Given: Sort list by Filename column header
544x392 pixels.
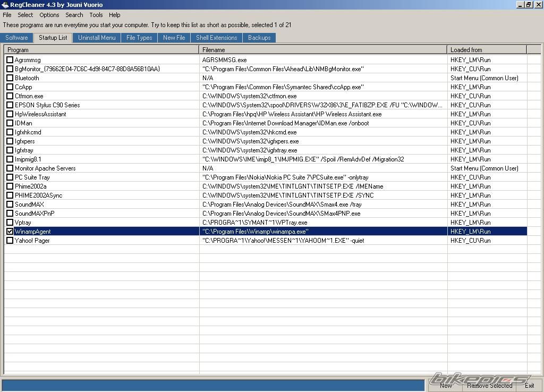Looking at the screenshot, I should point(323,49).
